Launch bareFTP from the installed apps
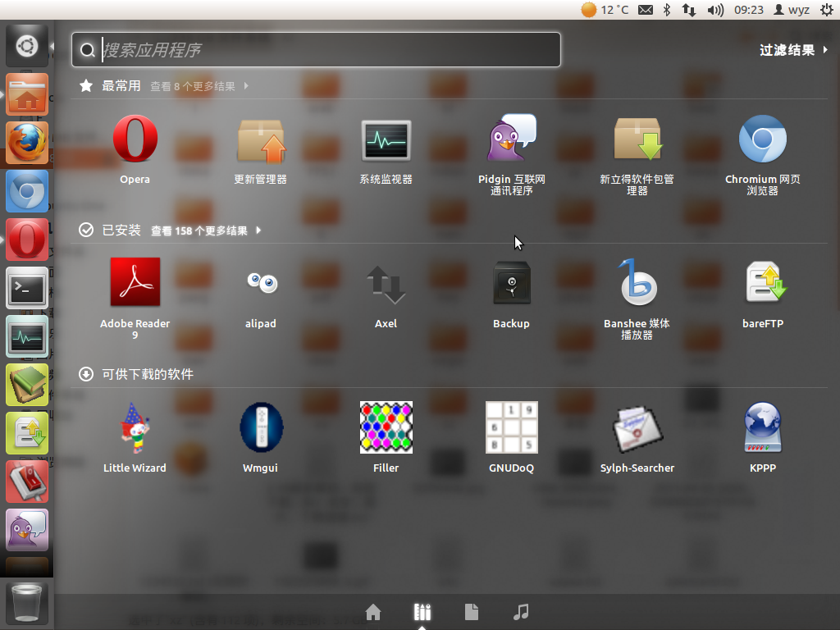 point(763,294)
